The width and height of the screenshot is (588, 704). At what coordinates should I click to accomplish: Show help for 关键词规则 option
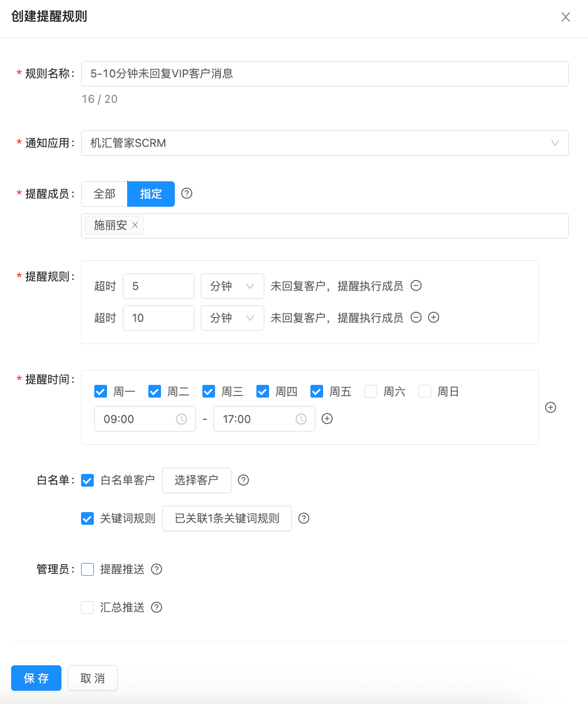point(304,518)
